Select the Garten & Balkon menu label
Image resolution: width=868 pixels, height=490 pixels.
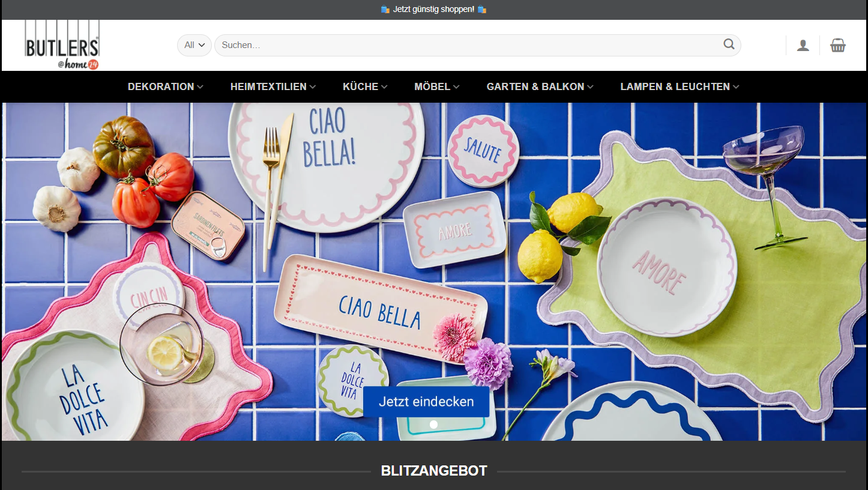point(535,86)
